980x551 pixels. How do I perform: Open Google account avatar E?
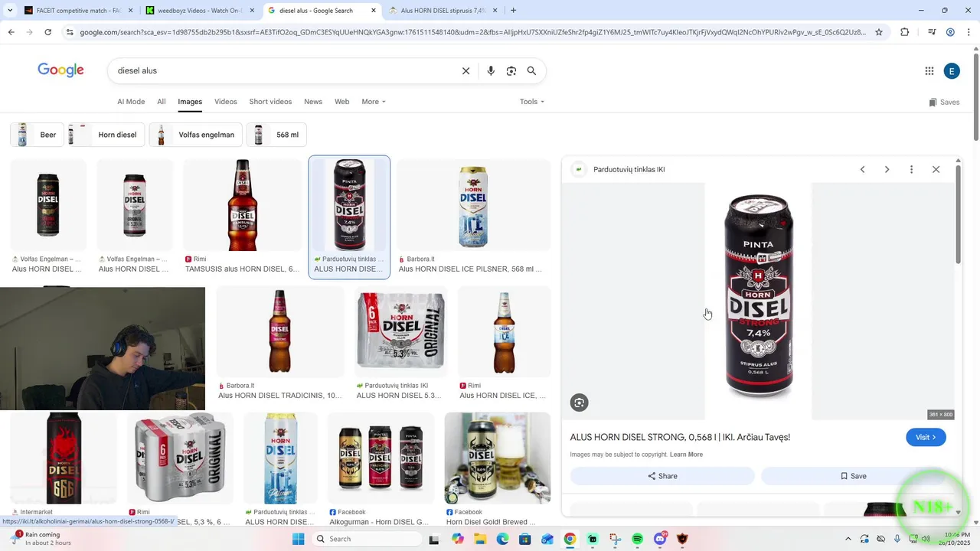click(x=952, y=71)
